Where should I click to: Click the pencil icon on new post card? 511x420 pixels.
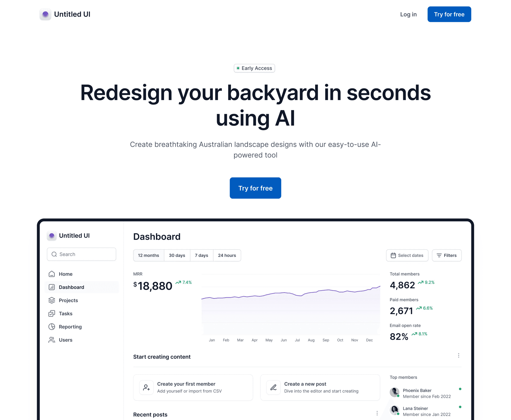point(273,387)
